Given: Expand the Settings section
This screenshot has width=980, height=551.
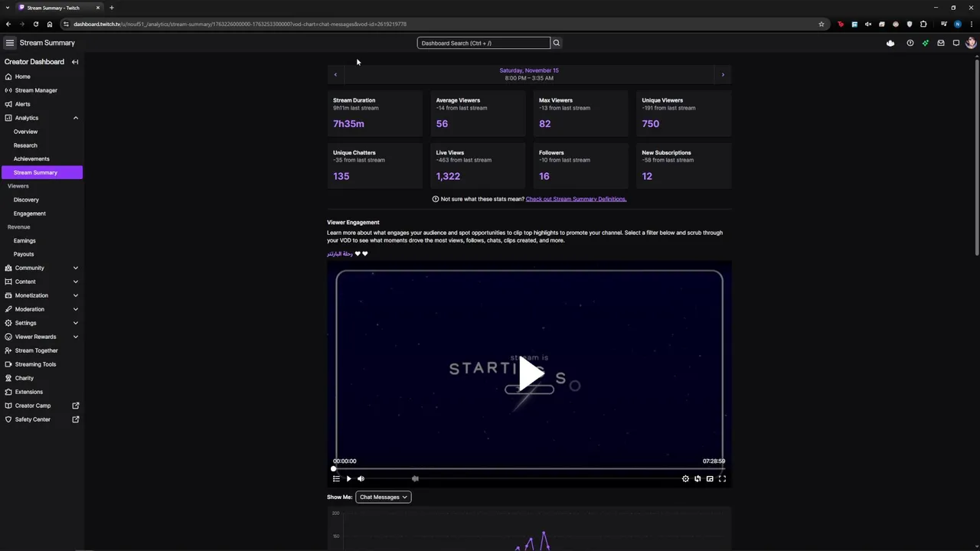Looking at the screenshot, I should [x=75, y=323].
